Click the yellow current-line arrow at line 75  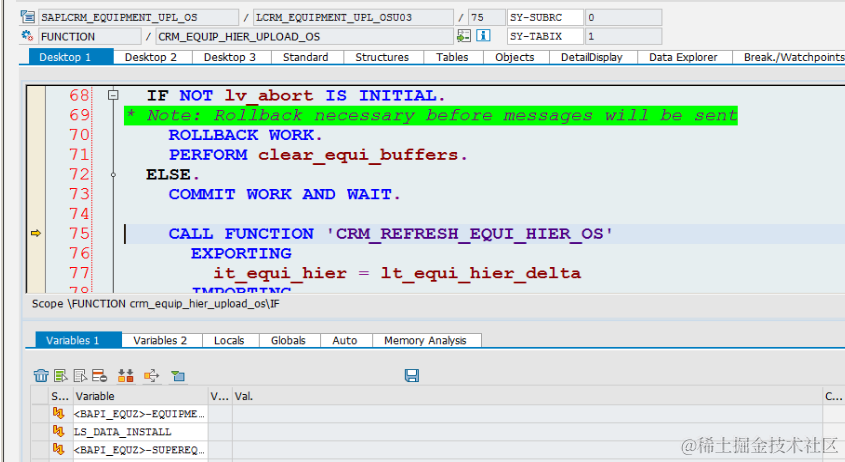(36, 233)
